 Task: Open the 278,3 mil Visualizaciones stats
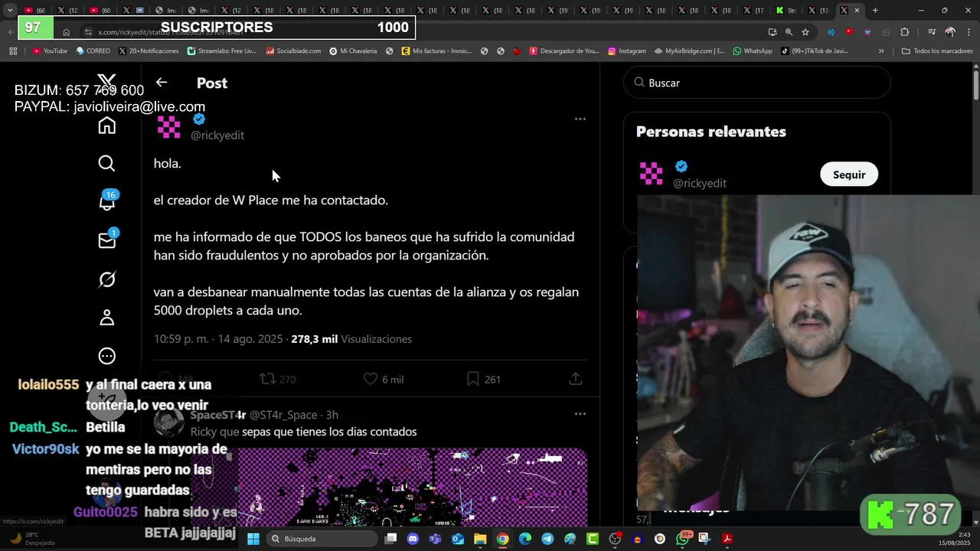pos(351,339)
